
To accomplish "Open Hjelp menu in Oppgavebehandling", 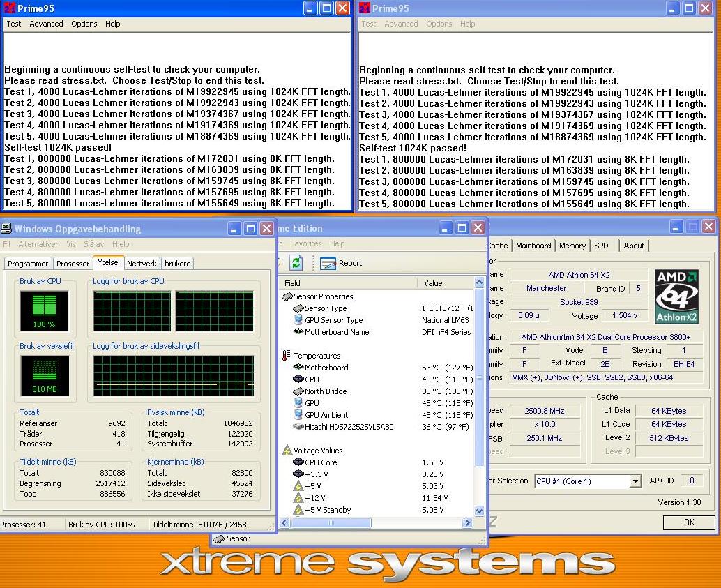I will 121,244.
